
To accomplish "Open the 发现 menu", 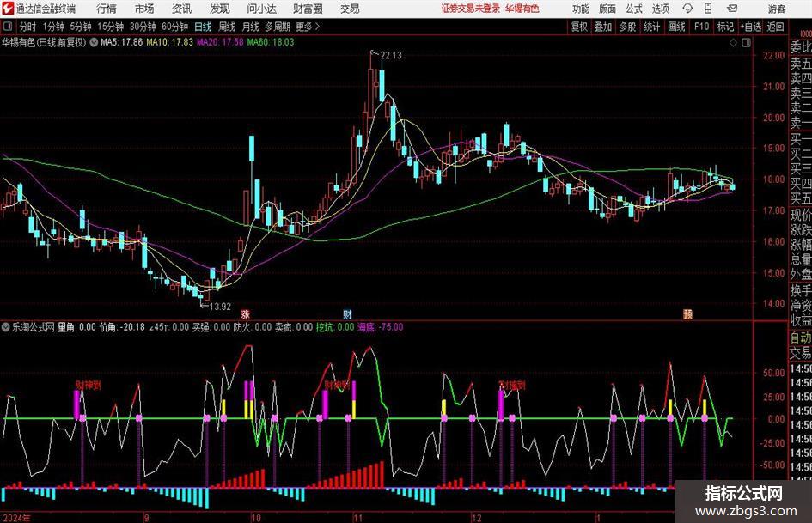I will (x=220, y=9).
